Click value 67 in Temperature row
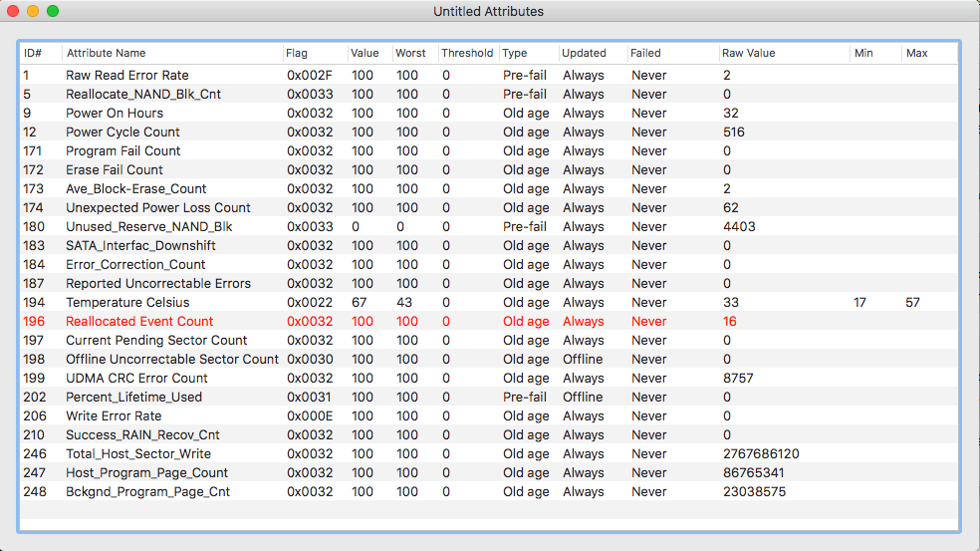Screen dimensions: 980x551 point(359,302)
